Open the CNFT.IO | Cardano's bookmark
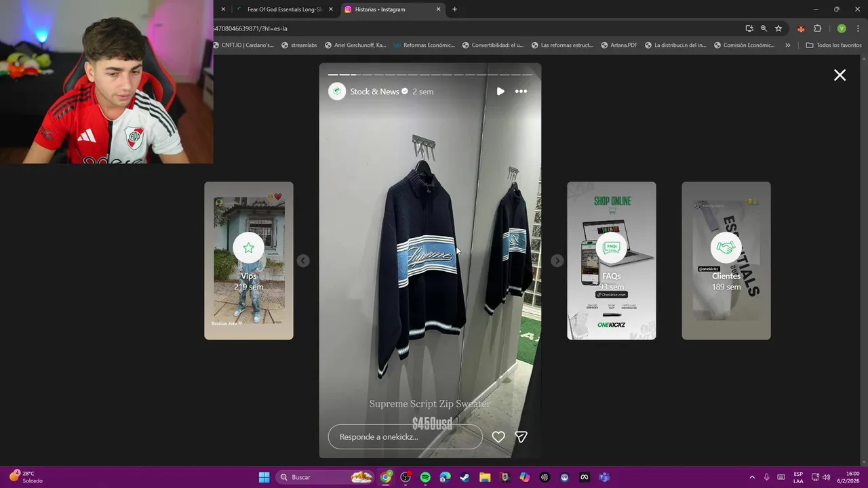The height and width of the screenshot is (488, 868). point(243,45)
